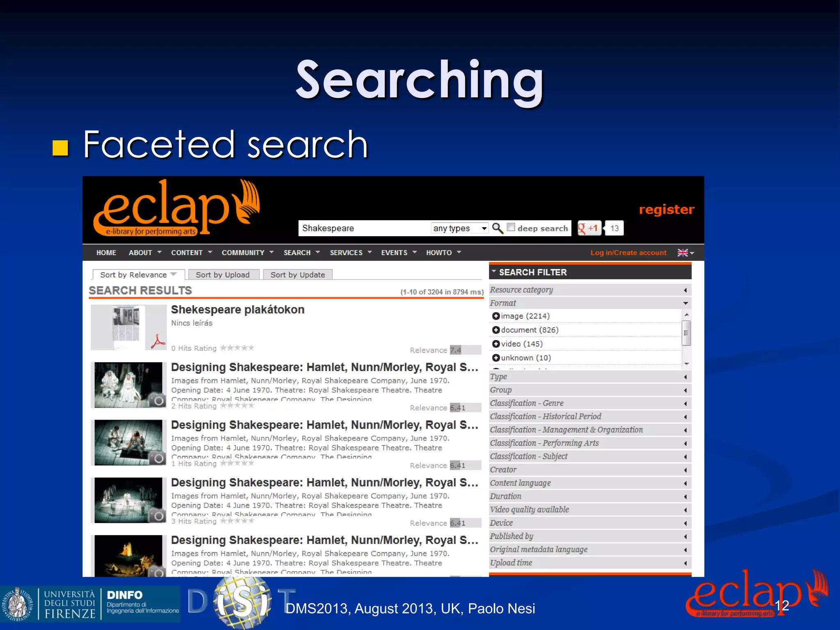Expand Classification - Genre filter

(590, 403)
